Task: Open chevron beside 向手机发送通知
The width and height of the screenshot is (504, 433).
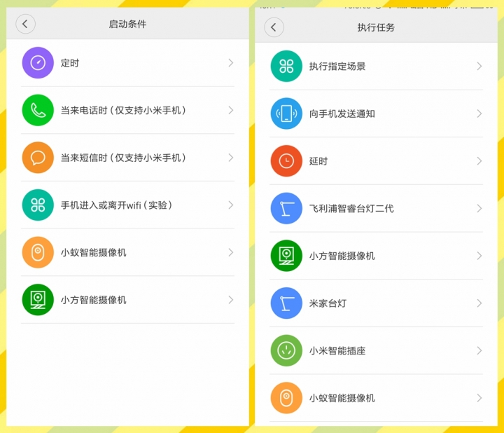Action: click(479, 114)
